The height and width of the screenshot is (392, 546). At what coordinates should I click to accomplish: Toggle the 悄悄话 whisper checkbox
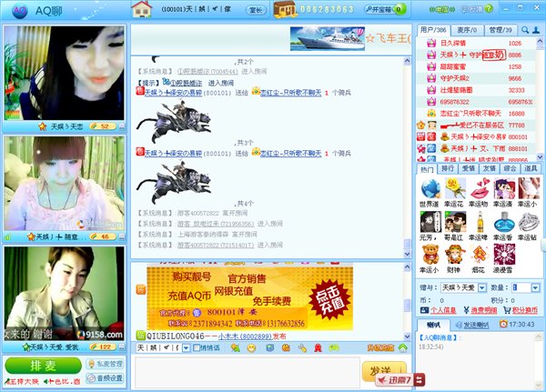coord(197,347)
